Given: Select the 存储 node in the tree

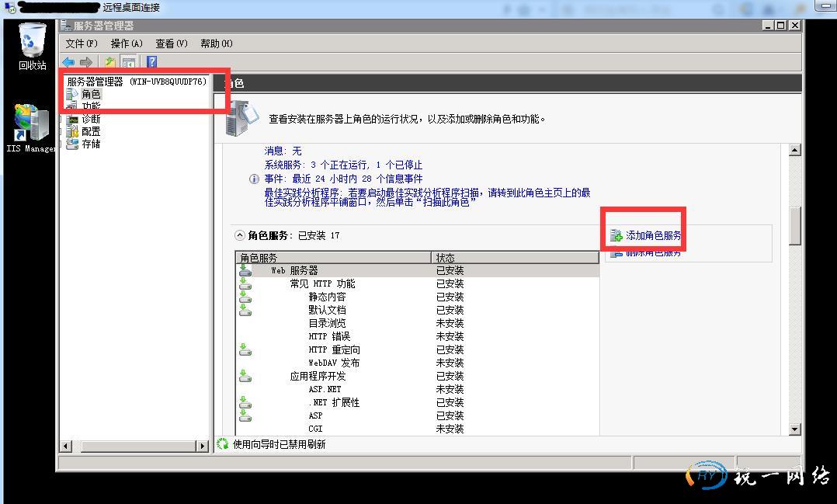Looking at the screenshot, I should [91, 144].
